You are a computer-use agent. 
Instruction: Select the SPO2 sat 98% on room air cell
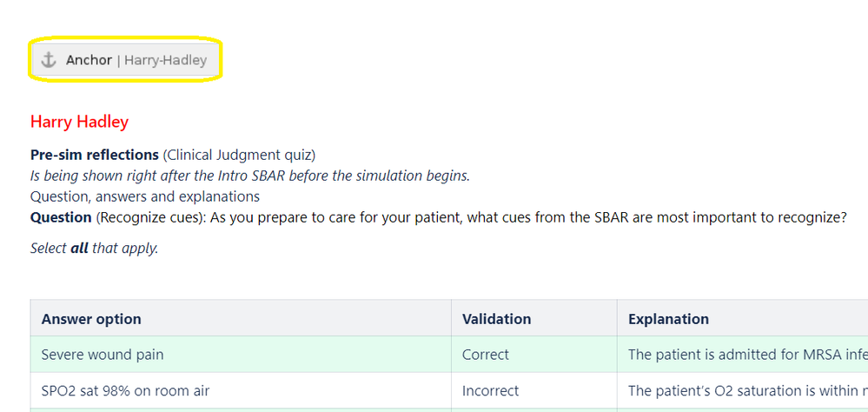241,390
